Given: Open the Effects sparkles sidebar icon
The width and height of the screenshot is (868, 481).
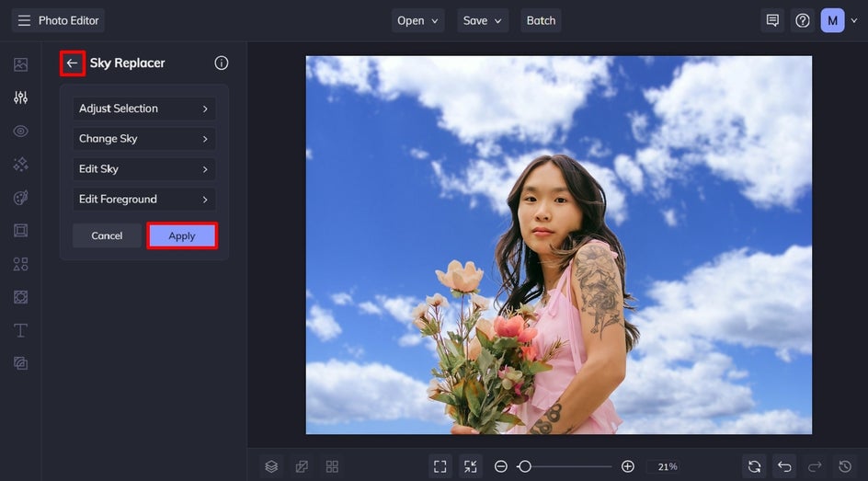Looking at the screenshot, I should [x=20, y=165].
